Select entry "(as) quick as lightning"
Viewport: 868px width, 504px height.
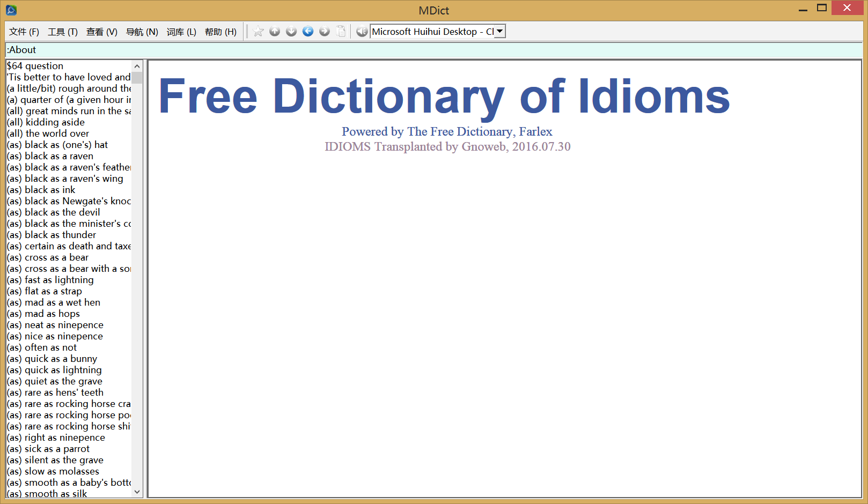coord(54,370)
